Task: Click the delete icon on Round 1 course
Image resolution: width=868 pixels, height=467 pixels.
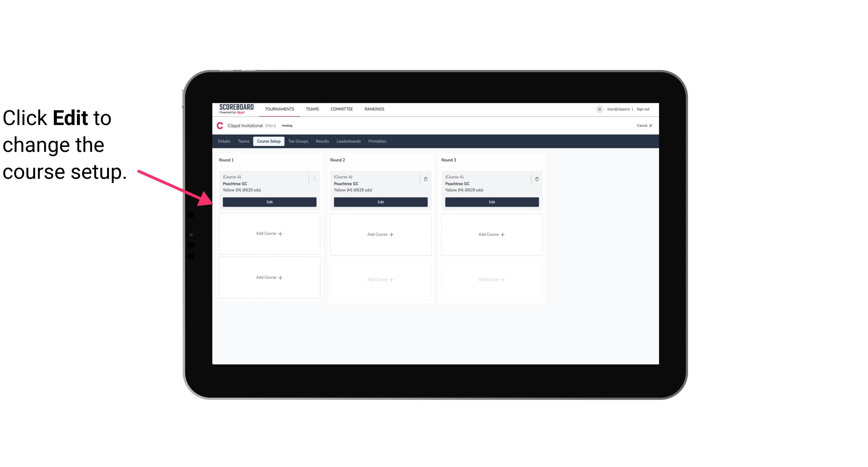Action: (x=314, y=179)
